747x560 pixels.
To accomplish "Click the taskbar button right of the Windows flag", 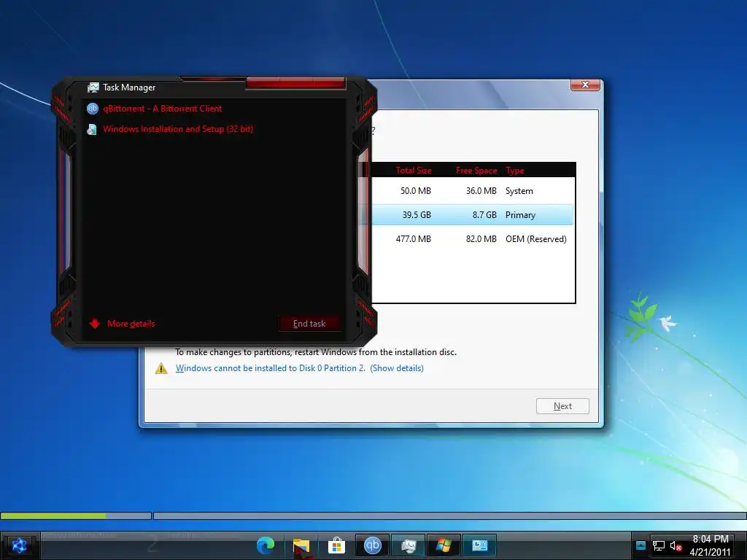I will click(x=479, y=545).
